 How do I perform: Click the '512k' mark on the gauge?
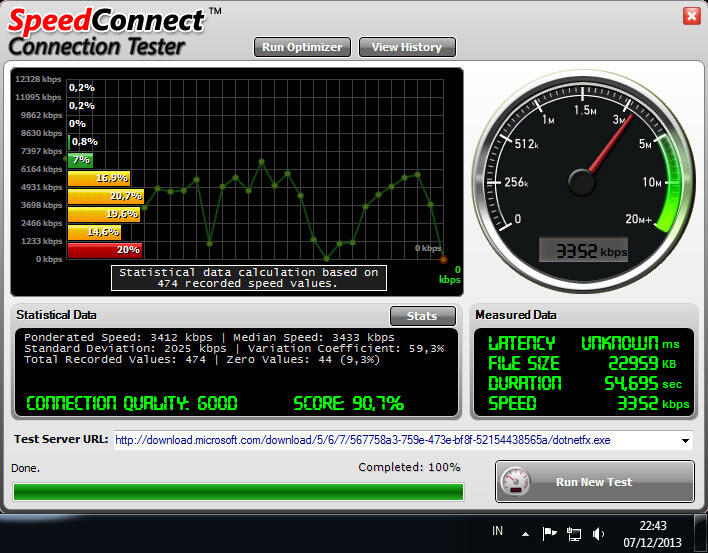(x=526, y=144)
